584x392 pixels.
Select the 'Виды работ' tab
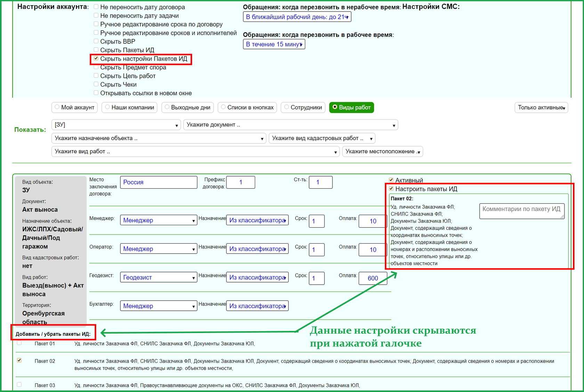tap(351, 107)
